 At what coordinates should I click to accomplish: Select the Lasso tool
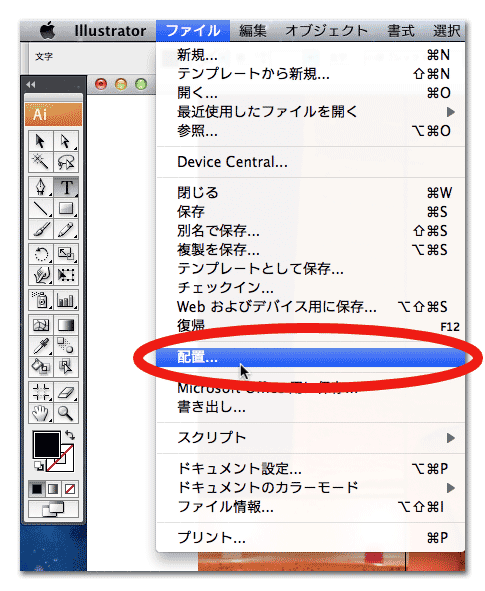(66, 162)
